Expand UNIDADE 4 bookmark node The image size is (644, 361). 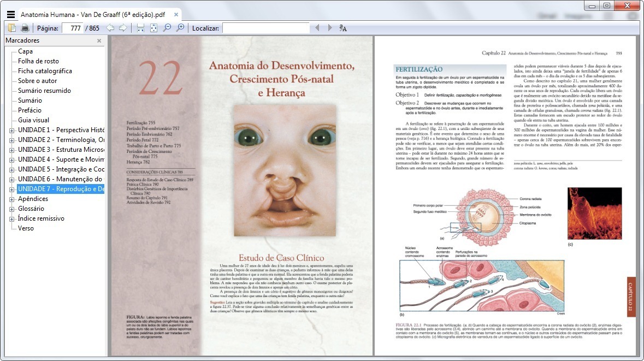point(12,160)
